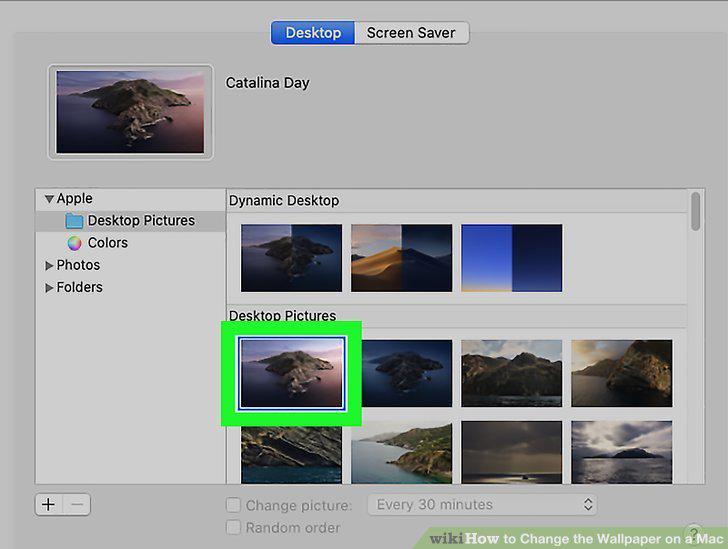
Task: Choose the Mojave dunes dynamic thumbnail
Action: 402,258
